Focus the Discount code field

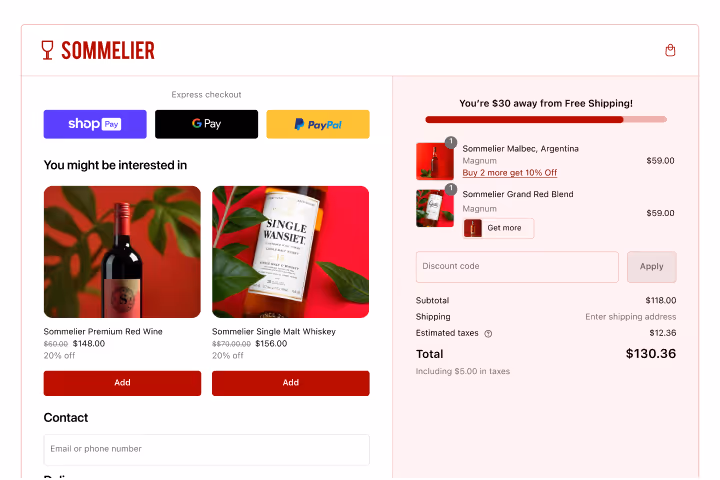tap(517, 266)
